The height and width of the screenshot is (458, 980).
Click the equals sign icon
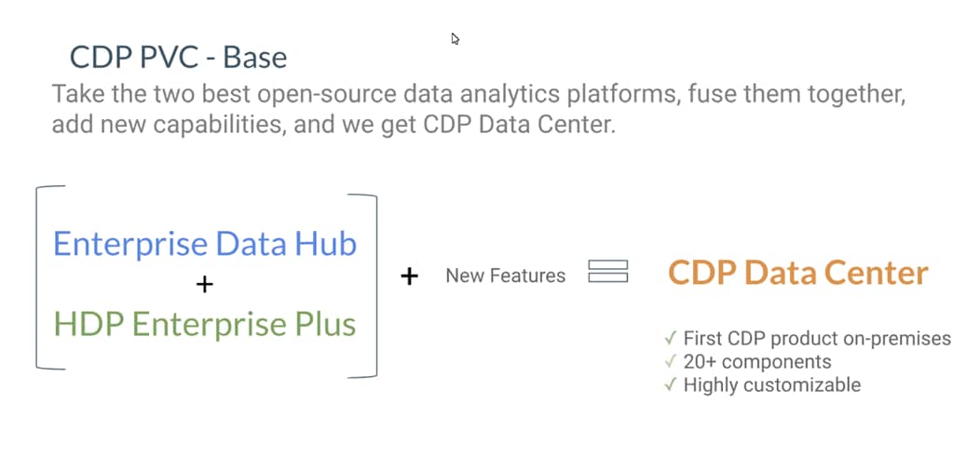click(608, 271)
